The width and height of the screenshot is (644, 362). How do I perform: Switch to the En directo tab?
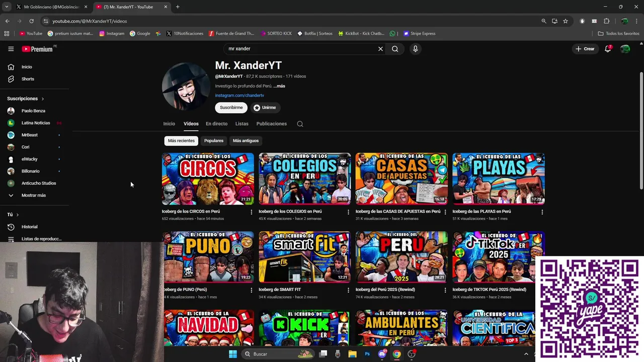tap(216, 124)
